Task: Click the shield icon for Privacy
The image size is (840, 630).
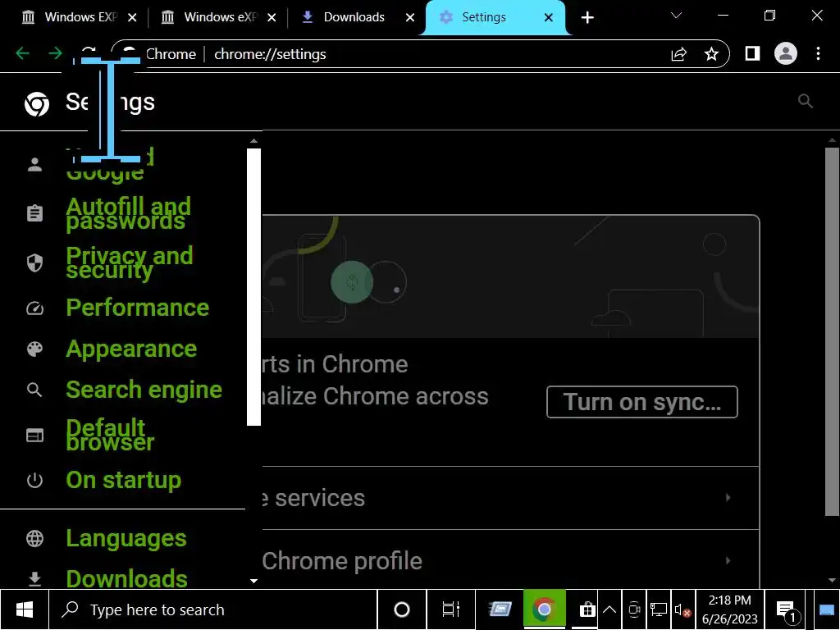Action: click(x=34, y=262)
